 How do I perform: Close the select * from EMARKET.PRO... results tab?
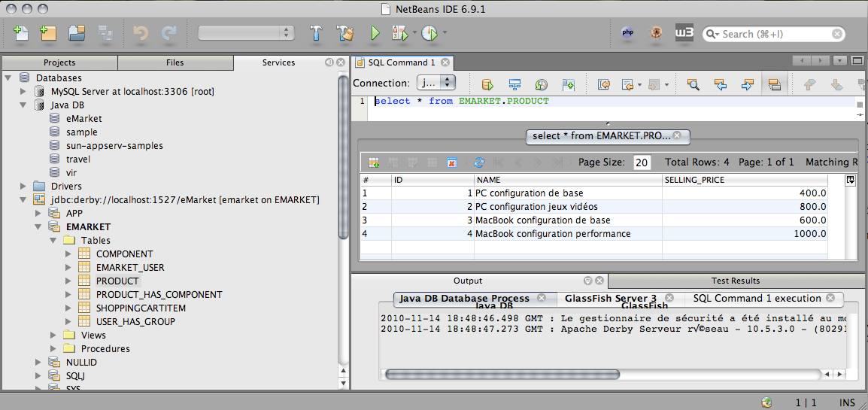(x=676, y=135)
